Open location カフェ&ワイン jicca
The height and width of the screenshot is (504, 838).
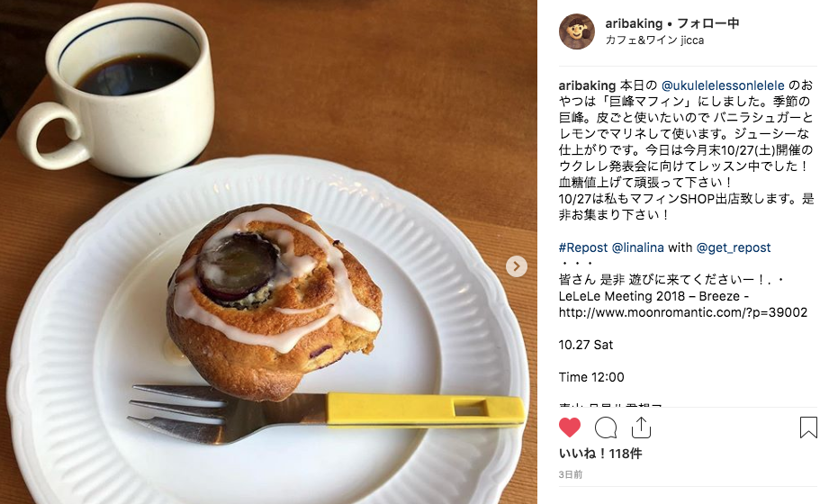[x=654, y=40]
